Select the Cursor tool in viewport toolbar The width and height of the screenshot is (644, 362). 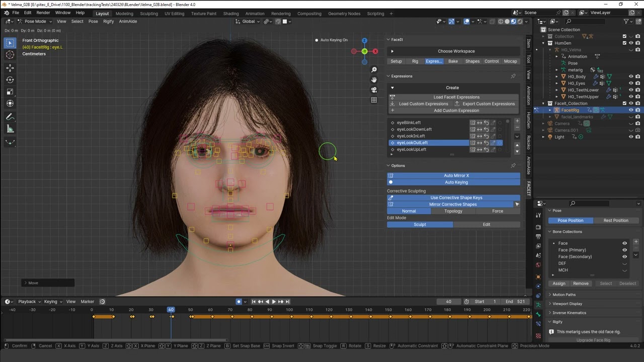click(10, 55)
